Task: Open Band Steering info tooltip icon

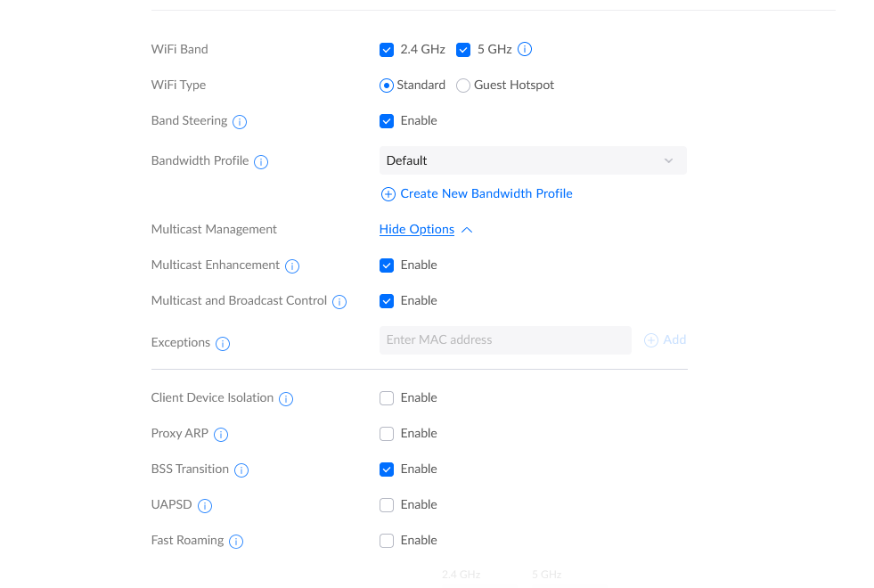Action: pyautogui.click(x=240, y=122)
